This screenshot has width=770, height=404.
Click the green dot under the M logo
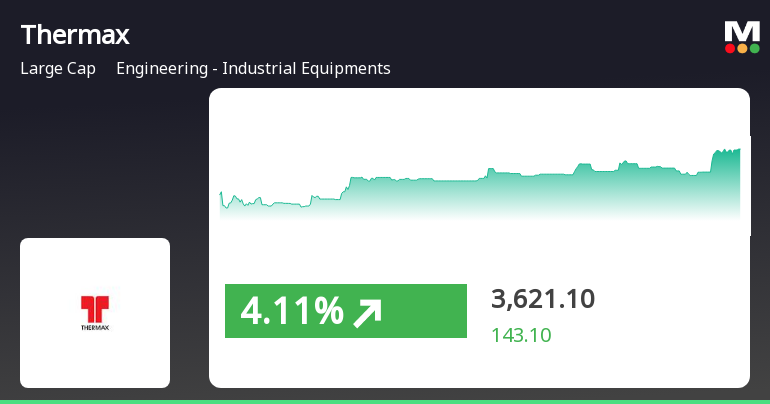click(754, 48)
